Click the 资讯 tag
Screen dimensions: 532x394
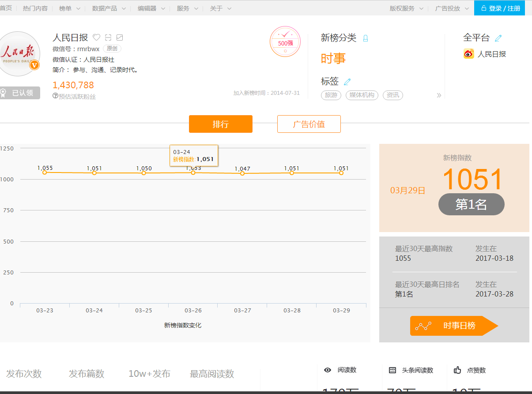tap(393, 95)
